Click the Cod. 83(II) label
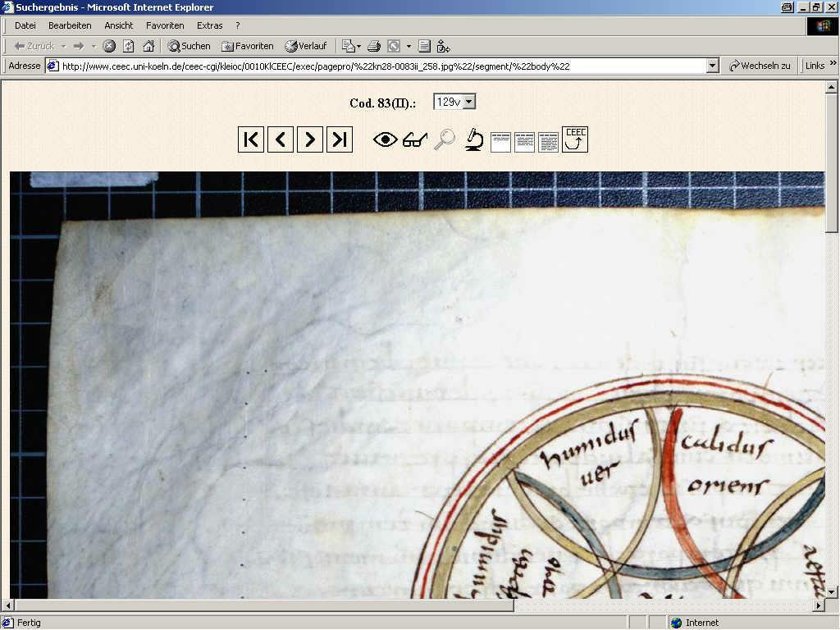The image size is (840, 630). [382, 103]
